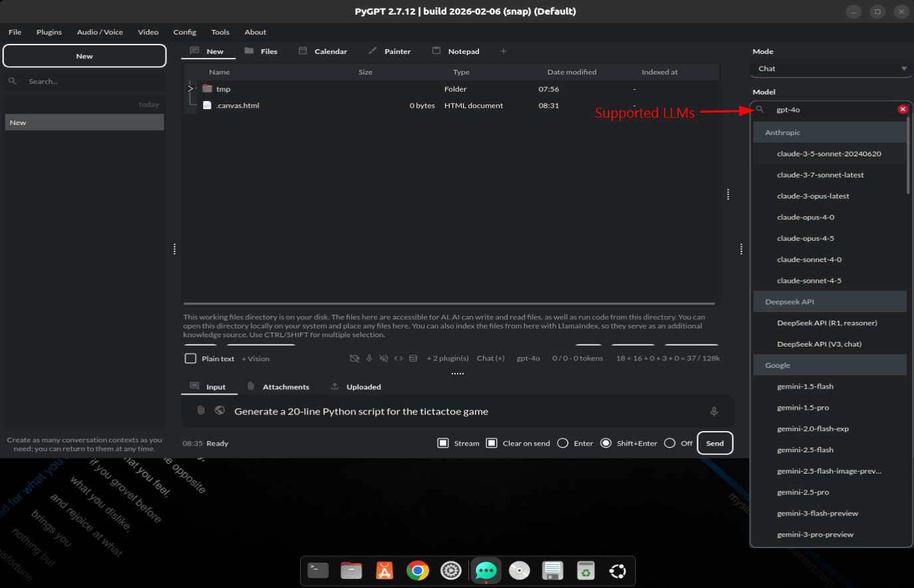Click the file list horizontal scrollbar
Image resolution: width=914 pixels, height=588 pixels.
449,303
